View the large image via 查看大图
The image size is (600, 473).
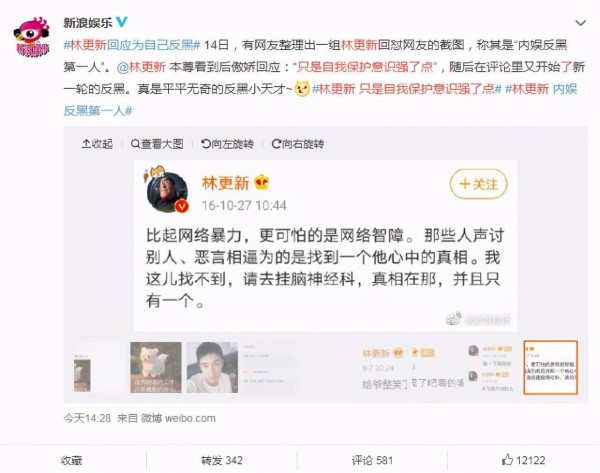(157, 144)
